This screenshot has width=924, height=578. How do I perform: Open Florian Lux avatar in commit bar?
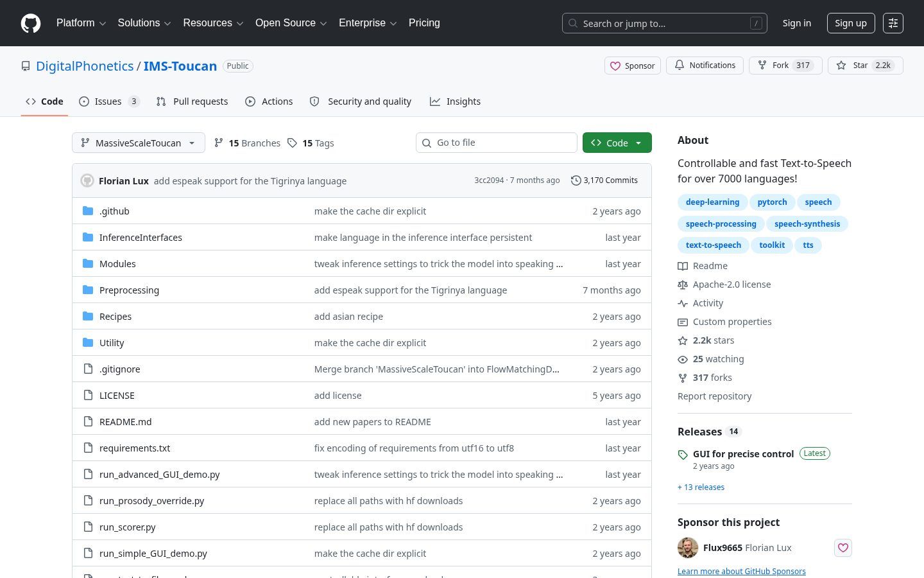click(x=87, y=180)
